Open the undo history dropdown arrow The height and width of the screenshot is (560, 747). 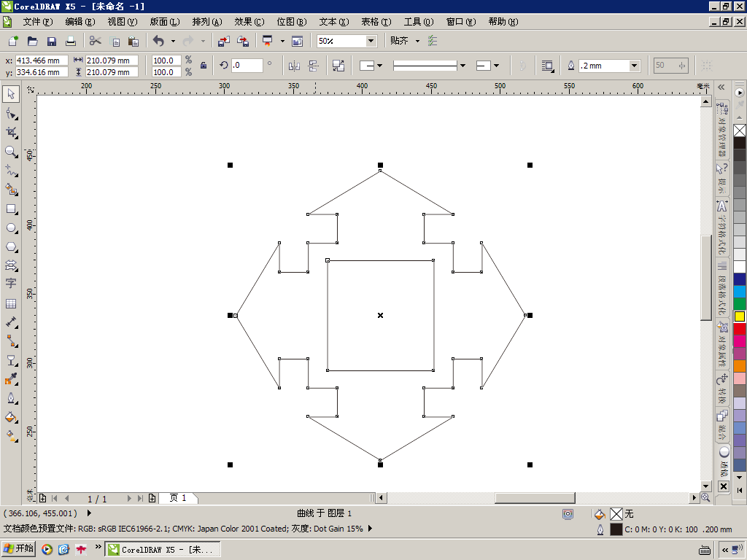pyautogui.click(x=173, y=41)
